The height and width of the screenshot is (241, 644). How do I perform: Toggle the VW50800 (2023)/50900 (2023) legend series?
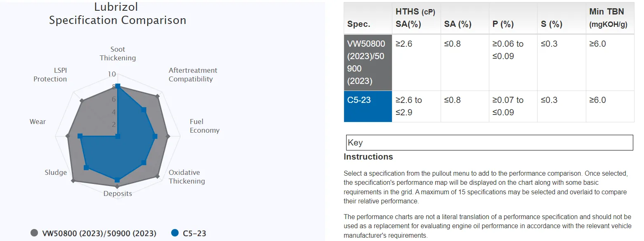pyautogui.click(x=94, y=233)
